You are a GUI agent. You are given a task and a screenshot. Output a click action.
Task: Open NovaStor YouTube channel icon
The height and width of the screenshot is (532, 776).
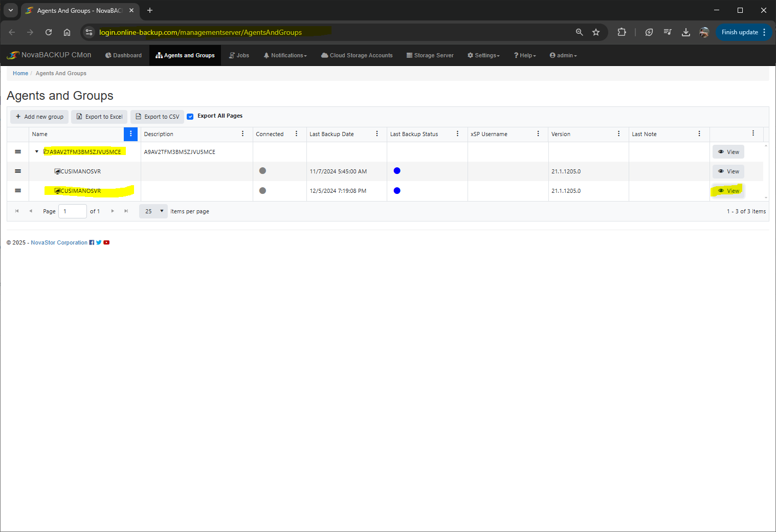(x=106, y=242)
